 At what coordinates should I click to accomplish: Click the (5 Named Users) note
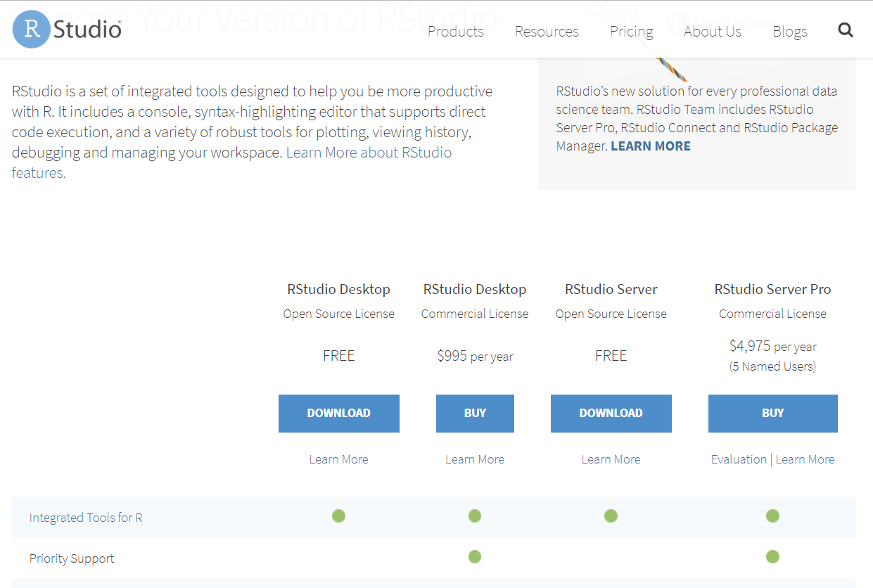tap(773, 366)
